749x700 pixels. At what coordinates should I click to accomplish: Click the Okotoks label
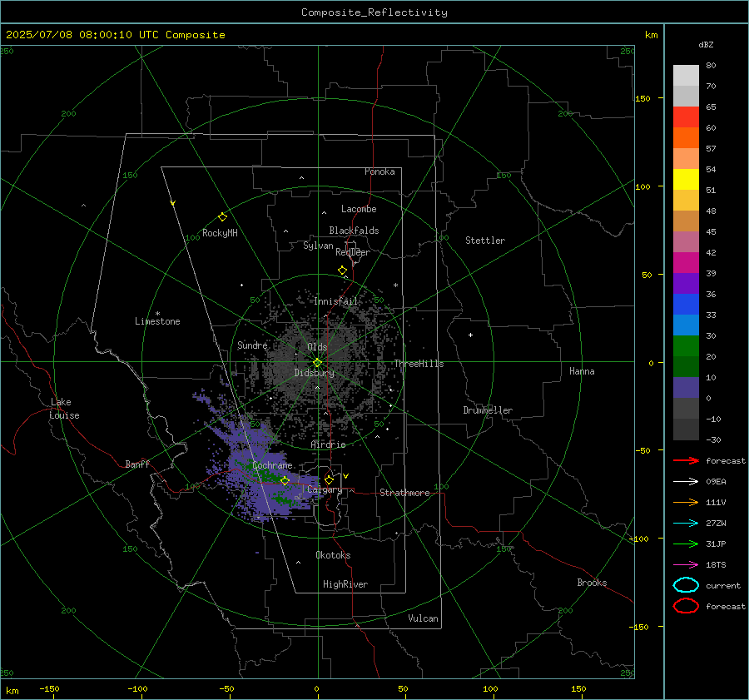tap(333, 555)
